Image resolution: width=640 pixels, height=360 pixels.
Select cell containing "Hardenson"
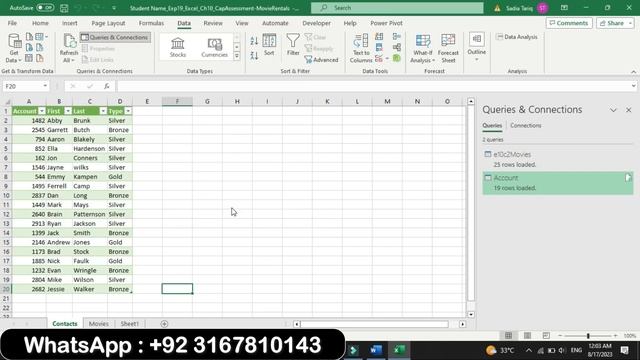click(90, 149)
